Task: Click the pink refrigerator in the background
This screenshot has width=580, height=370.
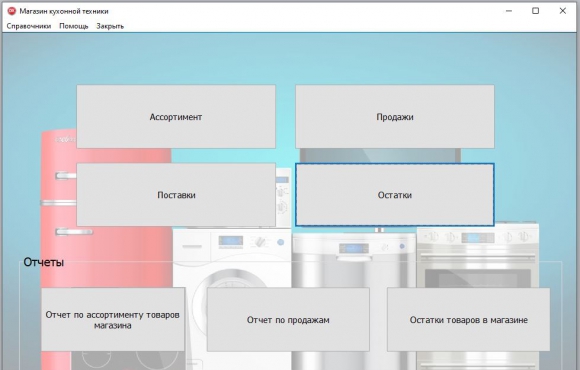Action: pos(58,255)
